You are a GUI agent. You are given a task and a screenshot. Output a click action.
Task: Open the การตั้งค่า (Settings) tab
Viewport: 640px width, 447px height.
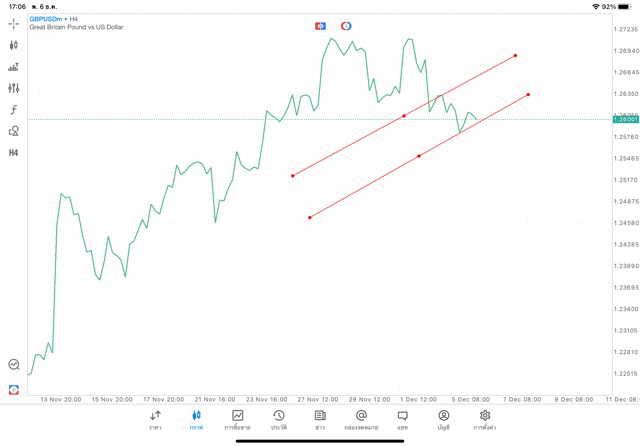[x=485, y=420]
